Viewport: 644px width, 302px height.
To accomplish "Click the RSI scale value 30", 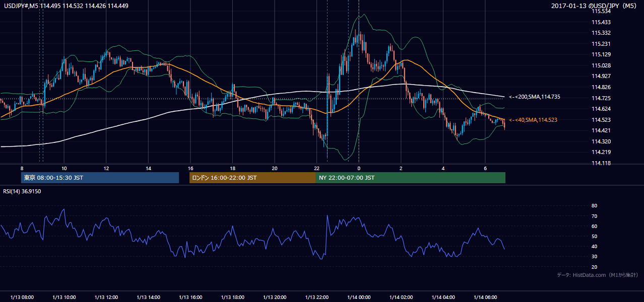I will point(594,257).
